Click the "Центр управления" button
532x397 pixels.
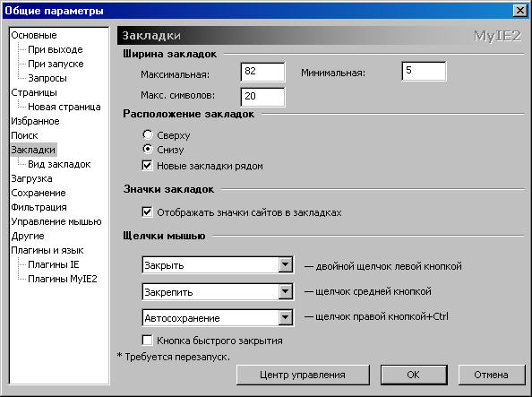pos(303,375)
